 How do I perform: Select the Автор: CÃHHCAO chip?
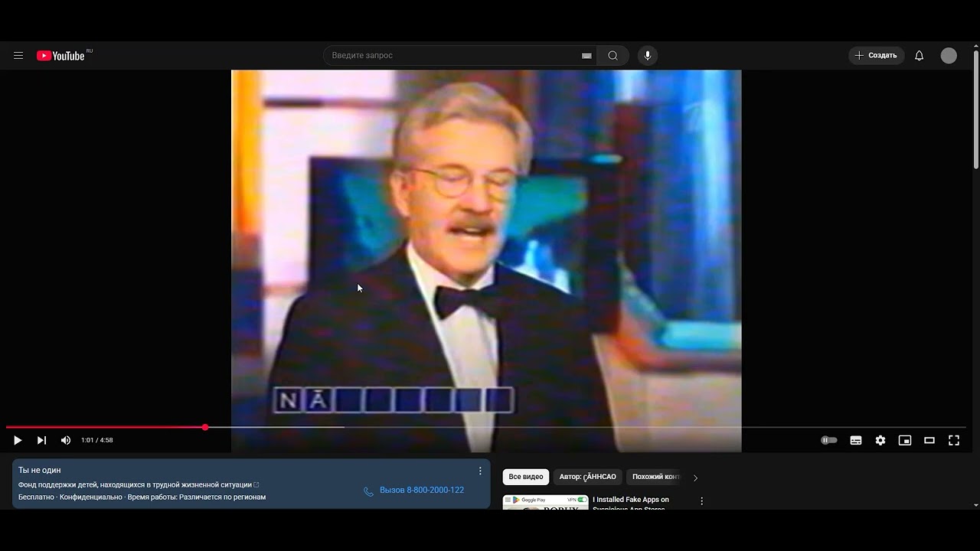pos(587,477)
